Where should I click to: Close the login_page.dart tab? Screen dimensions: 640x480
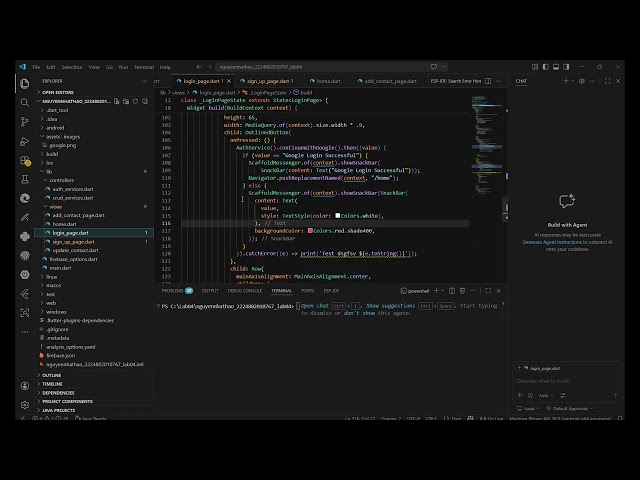[x=229, y=81]
